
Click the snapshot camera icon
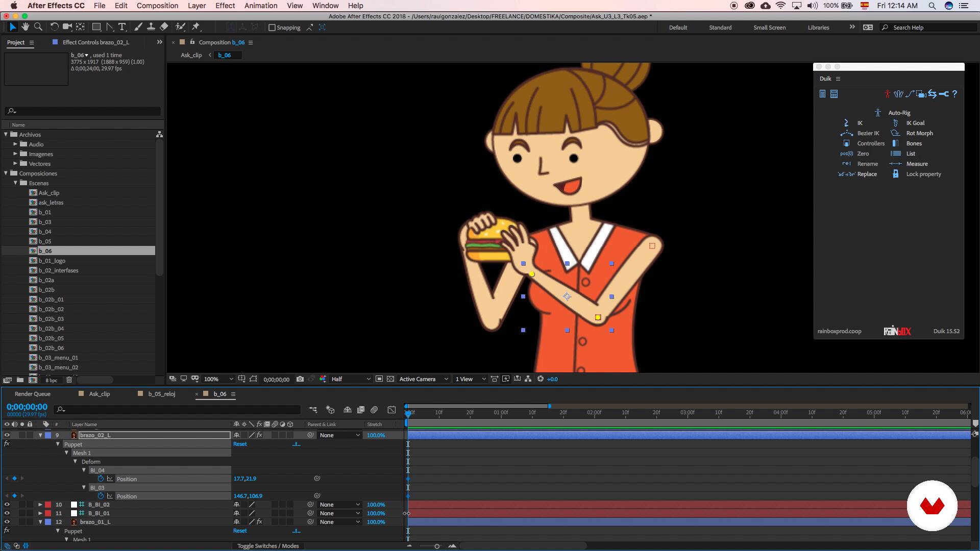pyautogui.click(x=300, y=379)
